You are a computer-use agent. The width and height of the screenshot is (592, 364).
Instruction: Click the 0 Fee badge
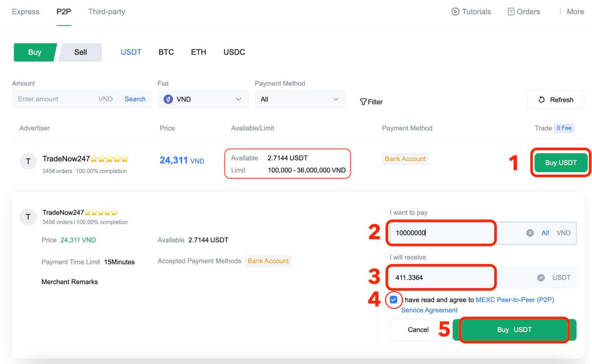(564, 128)
